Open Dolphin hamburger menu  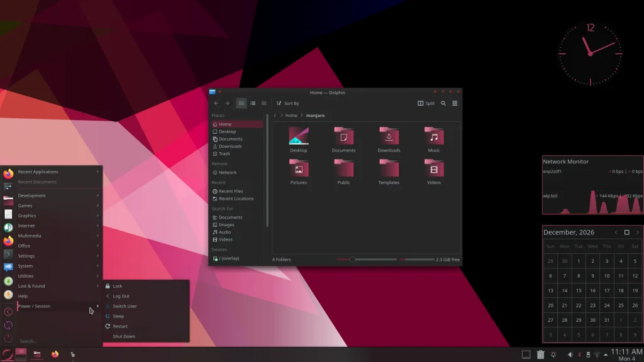click(x=455, y=104)
